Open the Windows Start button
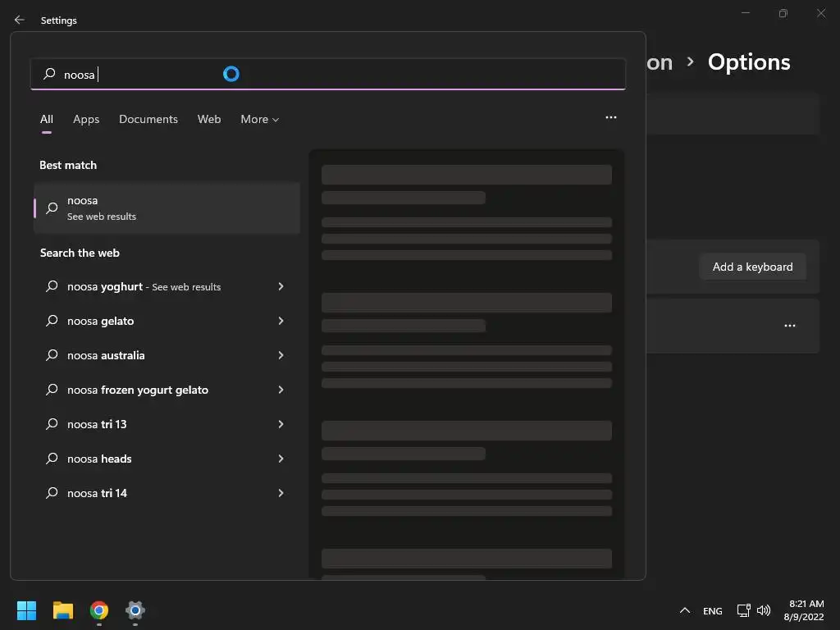Image resolution: width=840 pixels, height=630 pixels. click(x=26, y=610)
